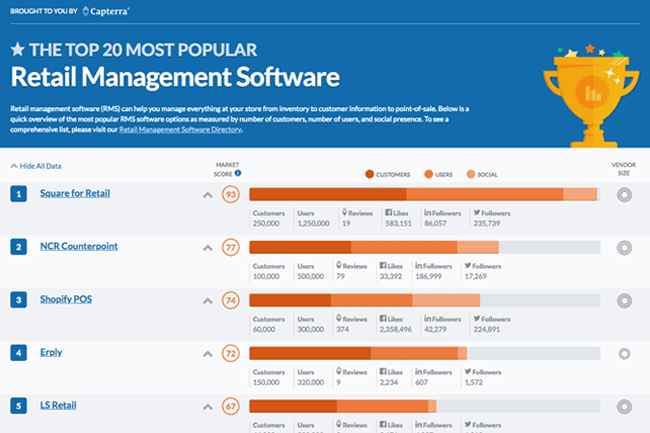Collapse all data with Hide All Data
This screenshot has width=650, height=433.
pos(36,166)
